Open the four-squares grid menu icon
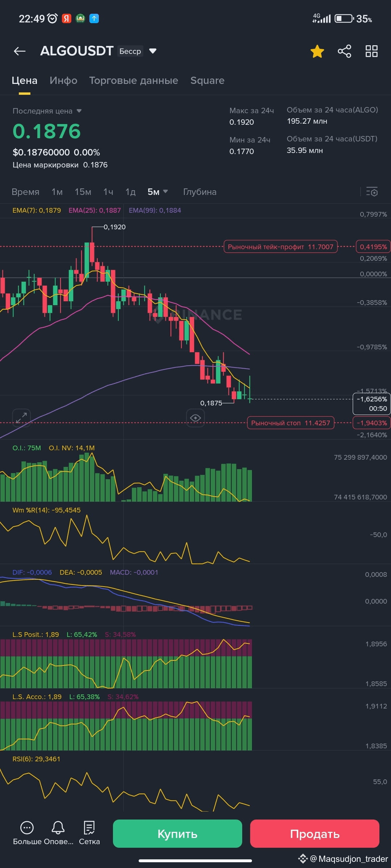The height and width of the screenshot is (868, 391). coord(371,51)
